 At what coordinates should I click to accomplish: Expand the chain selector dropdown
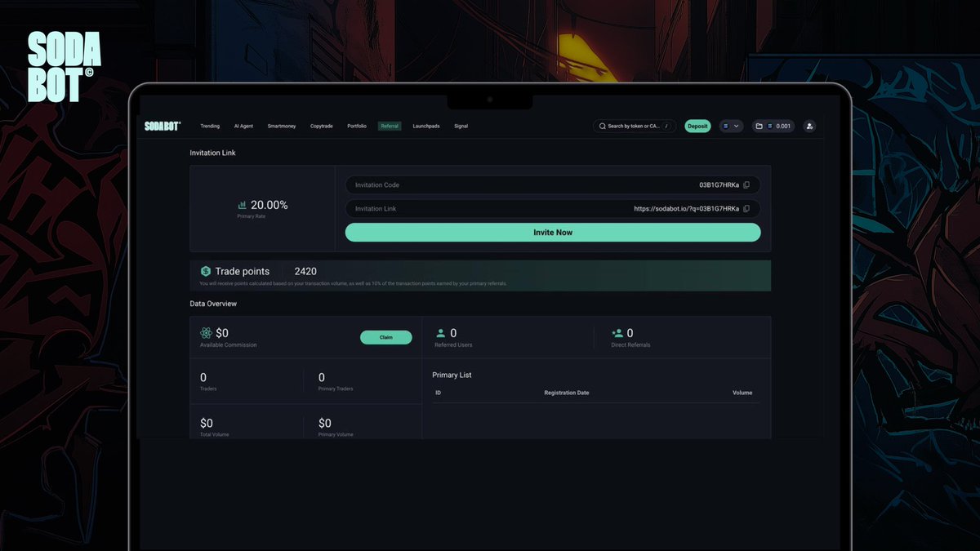pyautogui.click(x=731, y=127)
